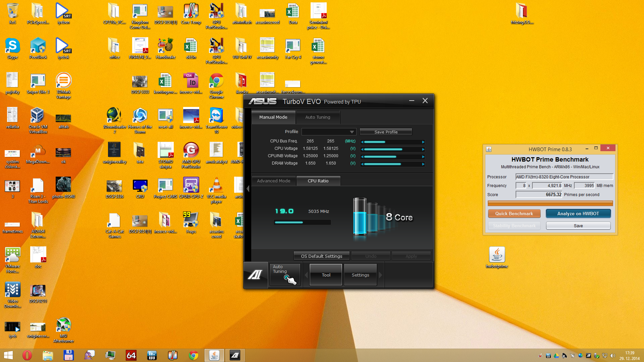Open the 3DMark Vantage shortcut
This screenshot has width=644, height=362.
(x=63, y=85)
